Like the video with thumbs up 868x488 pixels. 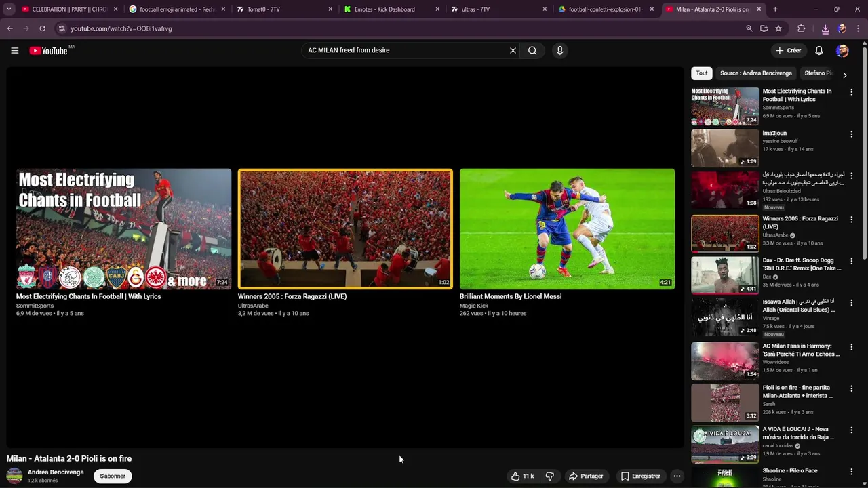pyautogui.click(x=522, y=476)
